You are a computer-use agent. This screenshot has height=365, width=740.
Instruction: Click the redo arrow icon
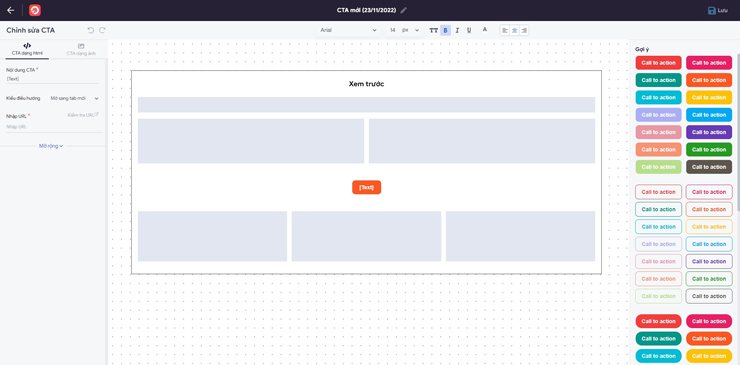click(x=102, y=30)
